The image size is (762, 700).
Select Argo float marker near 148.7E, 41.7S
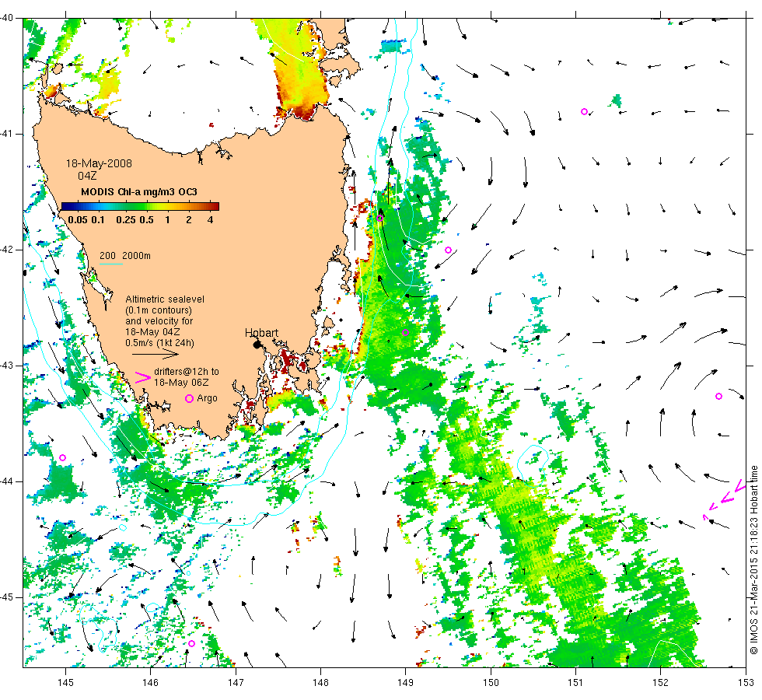pos(380,218)
